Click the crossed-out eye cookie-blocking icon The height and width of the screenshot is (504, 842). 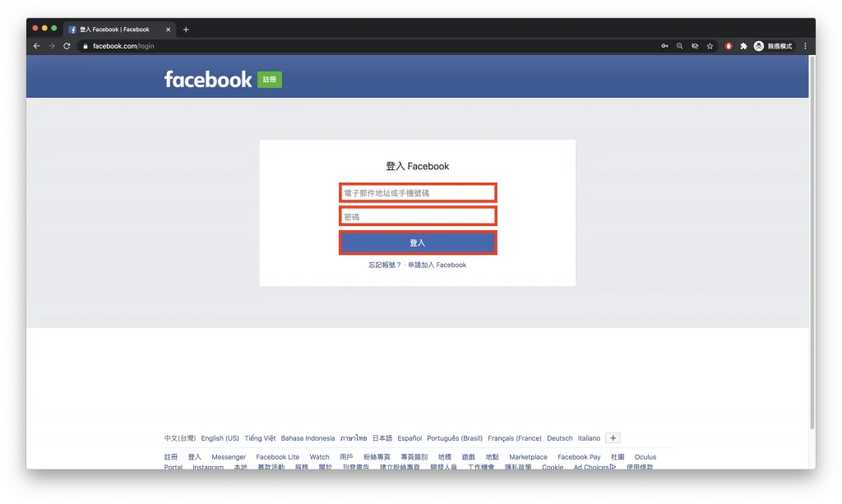(695, 46)
